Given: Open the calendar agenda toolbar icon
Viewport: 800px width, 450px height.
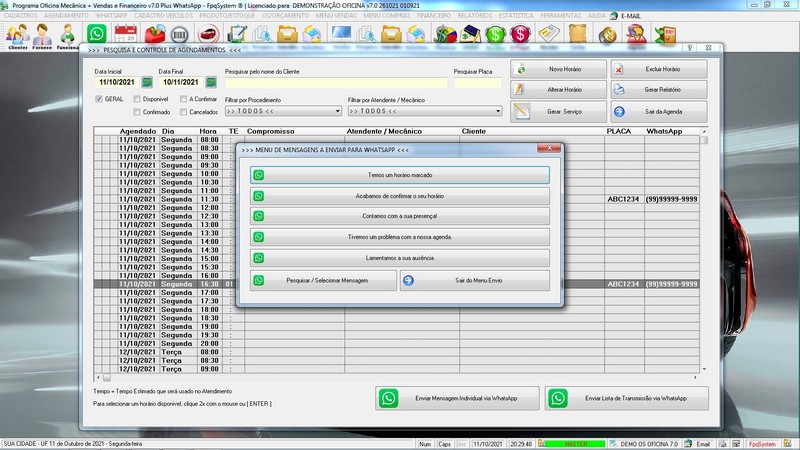Looking at the screenshot, I should [126, 34].
